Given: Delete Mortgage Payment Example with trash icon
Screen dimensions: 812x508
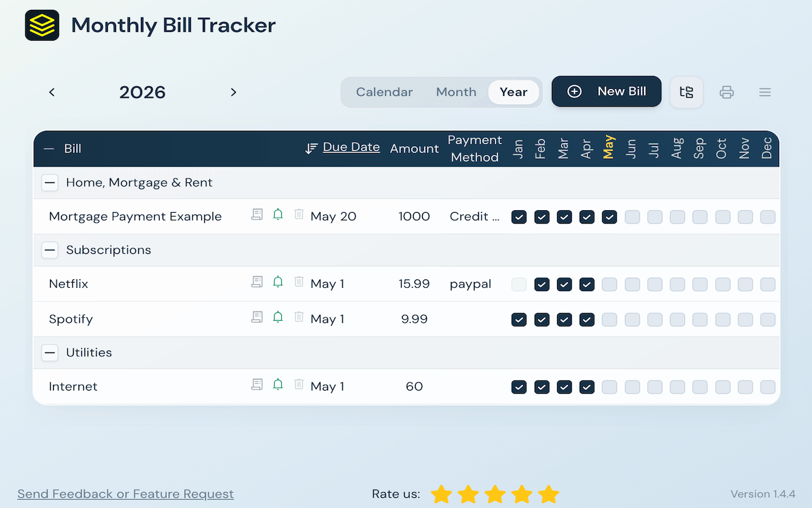Looking at the screenshot, I should coord(299,215).
